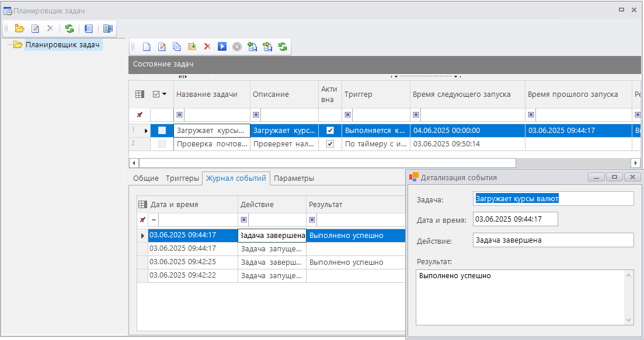The height and width of the screenshot is (340, 644).
Task: Clear the task grid filter via red funnel icon
Action: coord(140,115)
